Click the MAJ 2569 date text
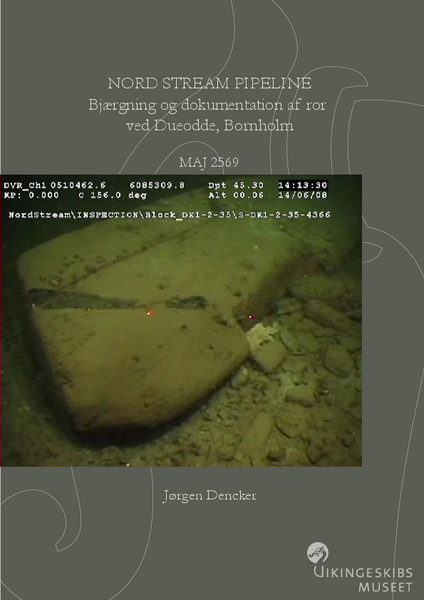The height and width of the screenshot is (600, 424). [x=209, y=162]
